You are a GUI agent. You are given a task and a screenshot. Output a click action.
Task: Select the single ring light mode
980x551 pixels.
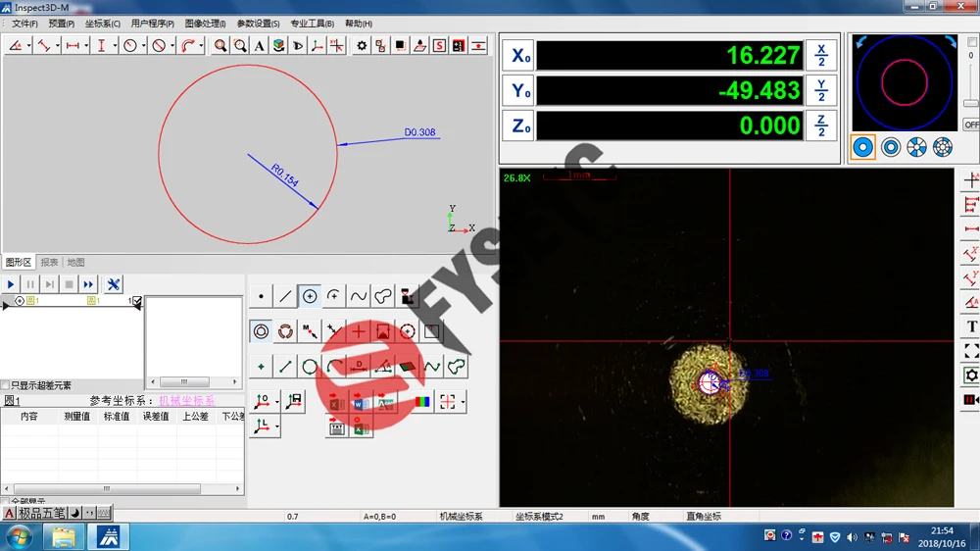tap(863, 147)
